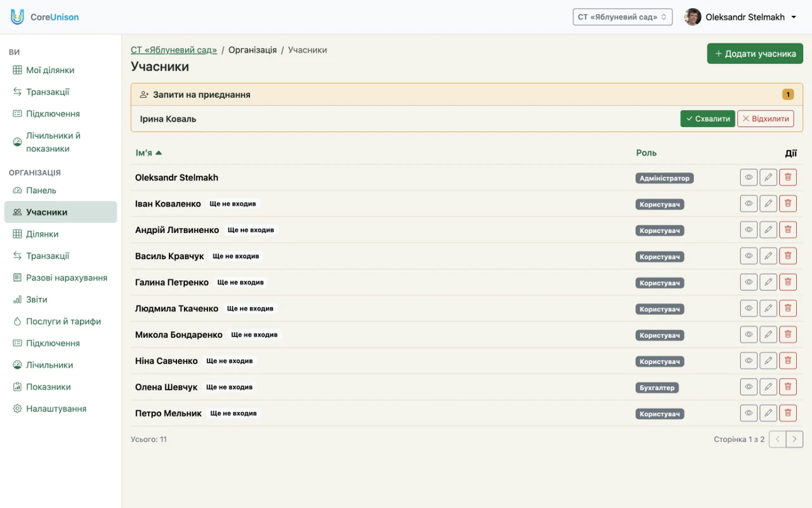Viewport: 812px width, 508px height.
Task: Follow СТ «Яблуневий сад» breadcrumb link
Action: pos(174,50)
